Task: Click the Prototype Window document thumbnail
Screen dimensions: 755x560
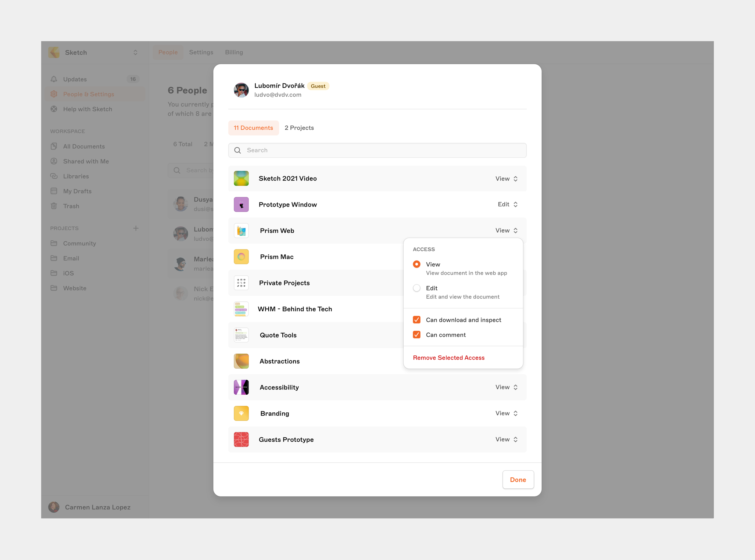Action: pos(241,205)
